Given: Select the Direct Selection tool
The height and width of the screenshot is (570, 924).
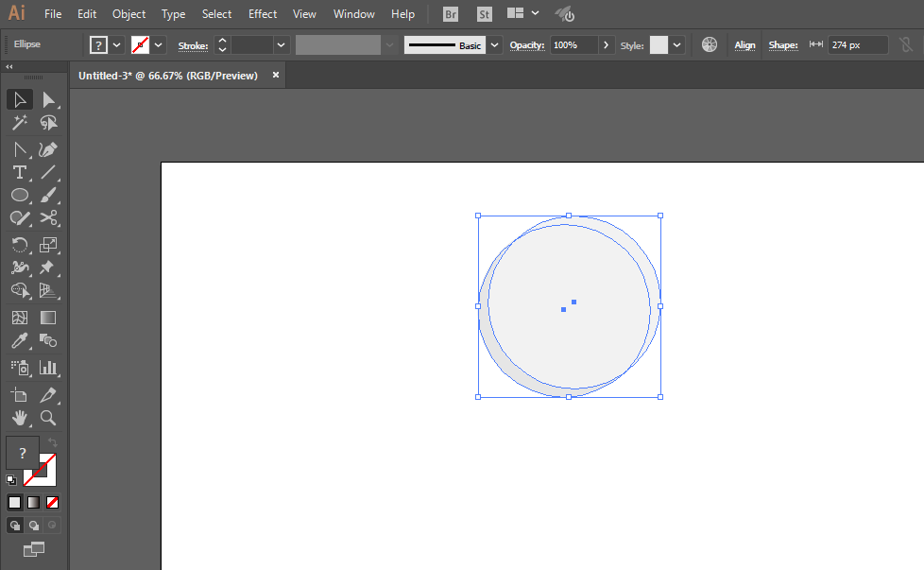Looking at the screenshot, I should (x=48, y=99).
